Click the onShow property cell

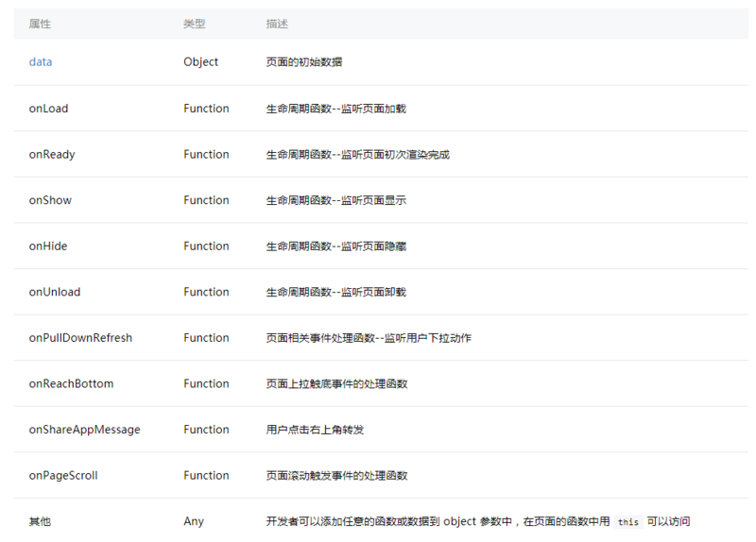(x=50, y=200)
